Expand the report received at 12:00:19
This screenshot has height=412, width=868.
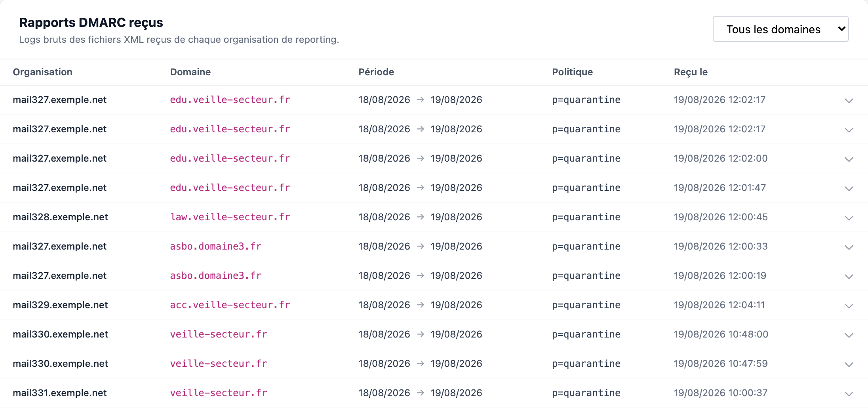(849, 276)
